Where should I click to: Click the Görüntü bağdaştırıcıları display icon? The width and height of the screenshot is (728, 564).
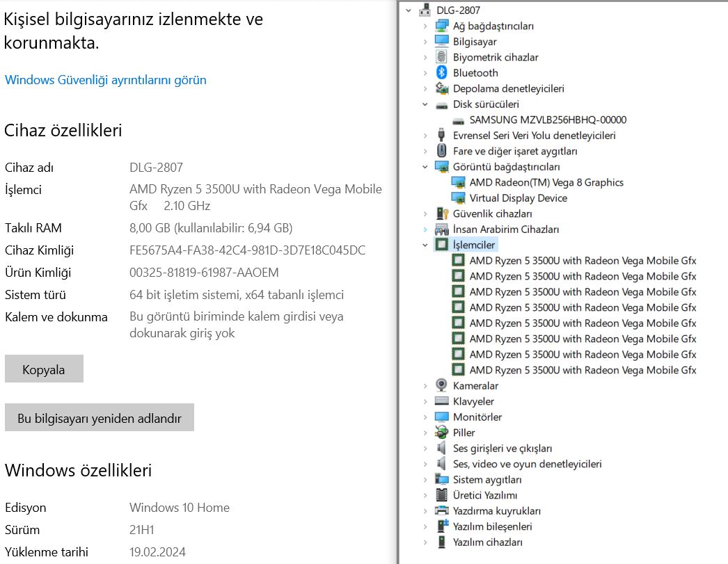tap(441, 166)
